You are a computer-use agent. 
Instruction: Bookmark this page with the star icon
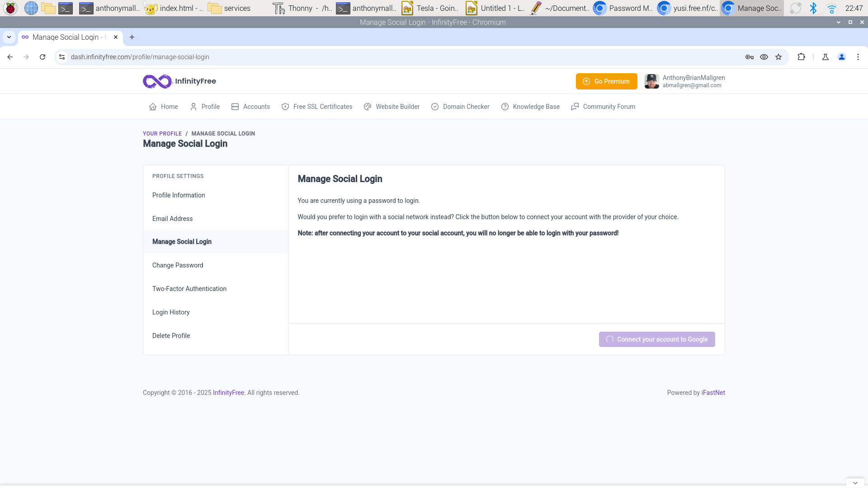(778, 57)
